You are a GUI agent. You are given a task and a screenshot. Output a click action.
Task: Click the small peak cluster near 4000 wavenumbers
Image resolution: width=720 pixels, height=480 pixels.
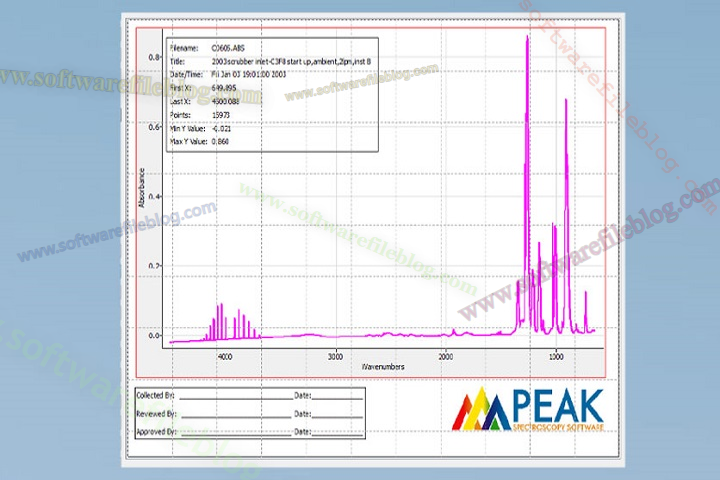pos(227,322)
